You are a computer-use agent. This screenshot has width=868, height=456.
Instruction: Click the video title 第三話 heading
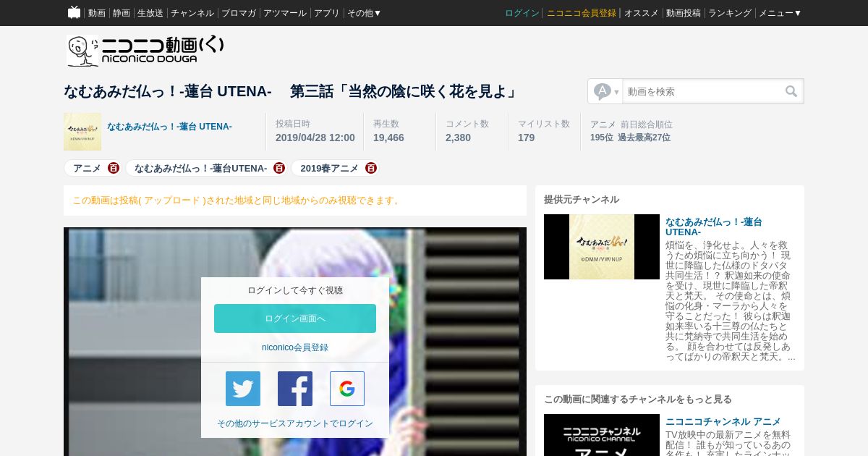click(291, 91)
